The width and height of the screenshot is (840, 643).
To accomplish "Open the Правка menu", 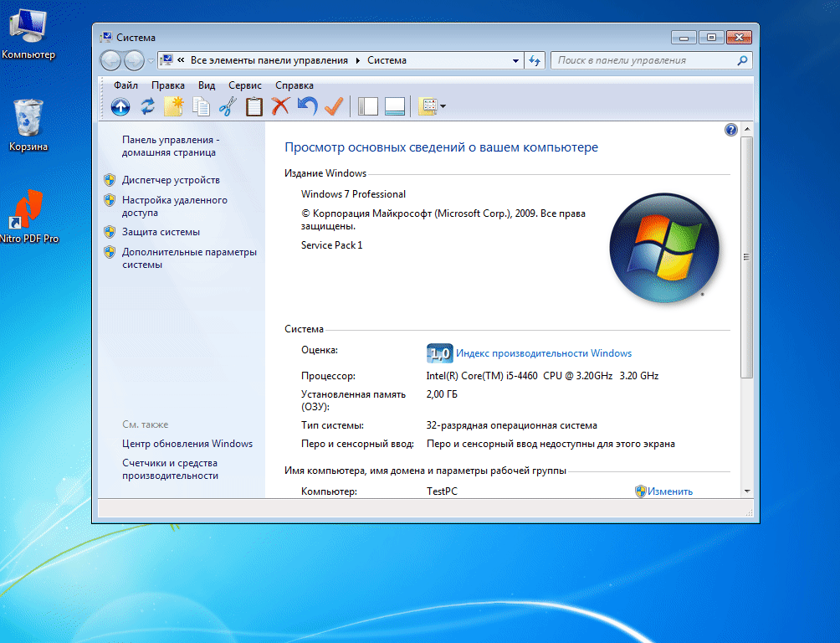I will pos(167,85).
